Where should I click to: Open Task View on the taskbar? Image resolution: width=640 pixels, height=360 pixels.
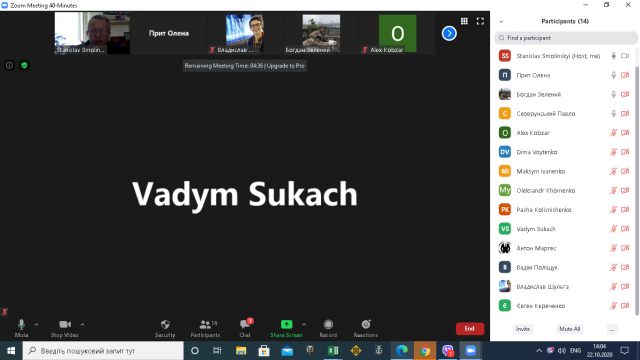click(x=217, y=351)
